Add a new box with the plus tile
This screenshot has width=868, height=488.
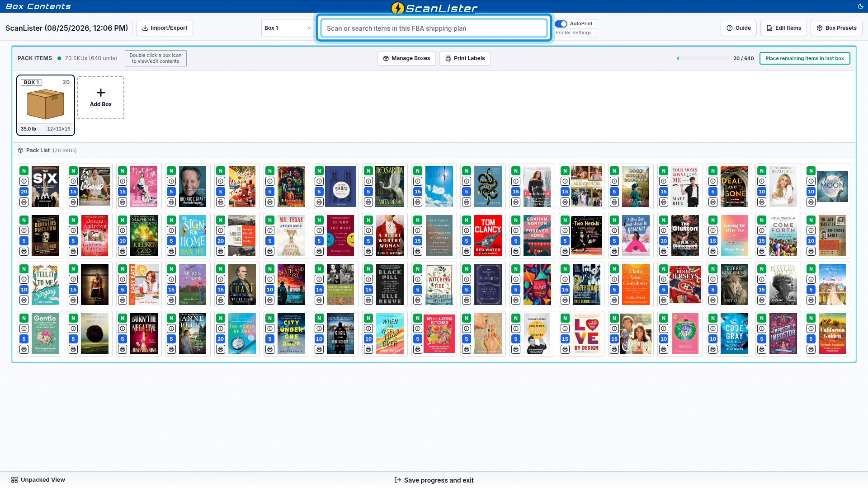click(101, 98)
